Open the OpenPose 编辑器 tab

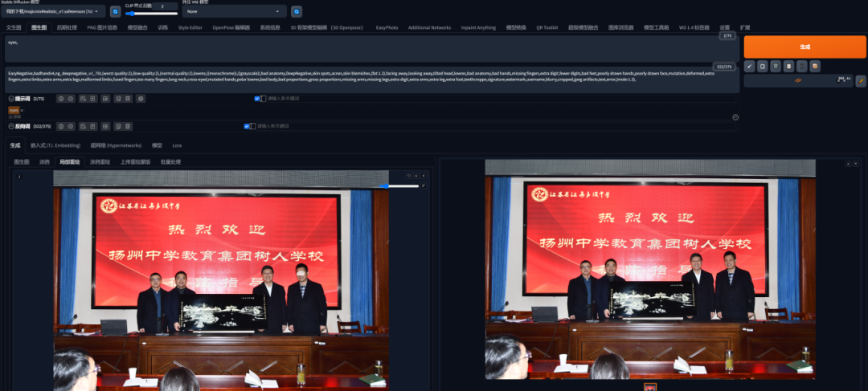click(x=231, y=27)
